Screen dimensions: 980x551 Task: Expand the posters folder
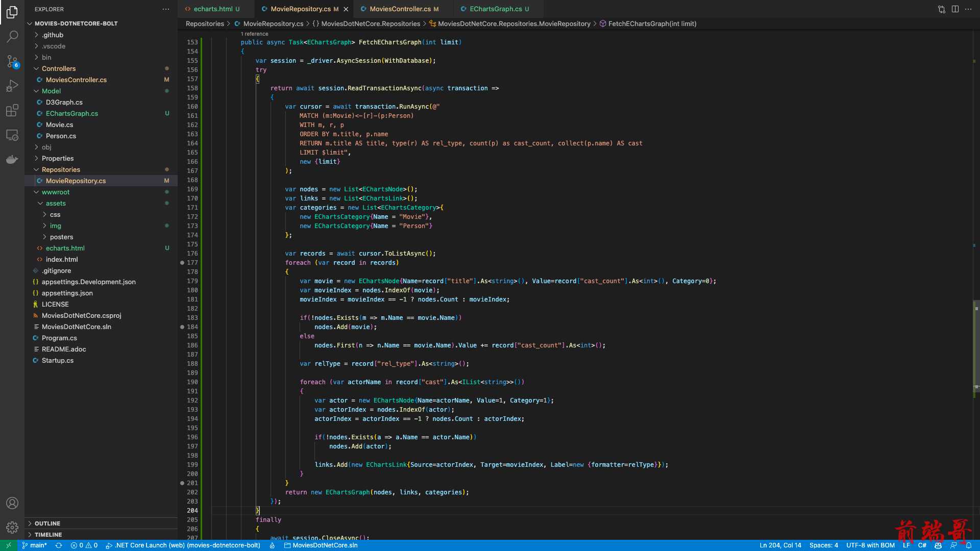tap(101, 237)
